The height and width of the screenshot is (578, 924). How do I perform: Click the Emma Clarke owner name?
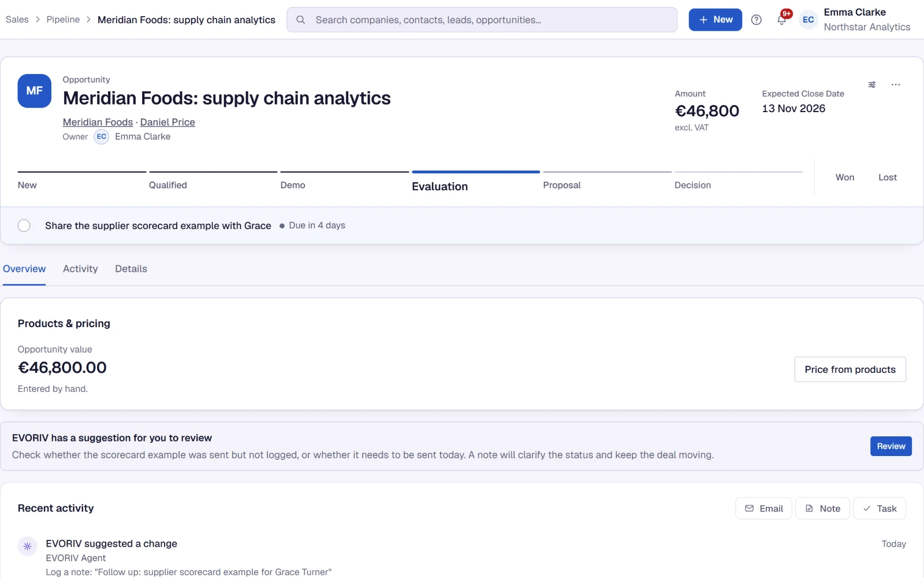pos(143,136)
